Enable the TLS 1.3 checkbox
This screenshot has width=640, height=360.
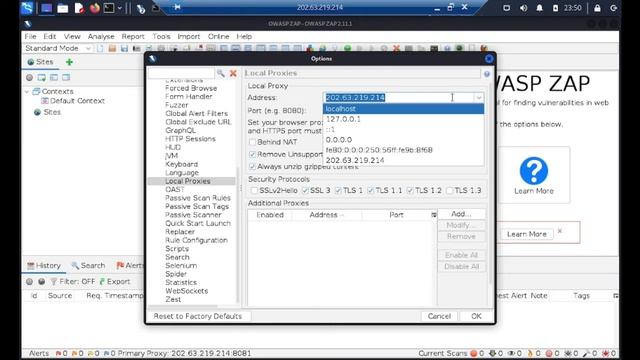449,191
